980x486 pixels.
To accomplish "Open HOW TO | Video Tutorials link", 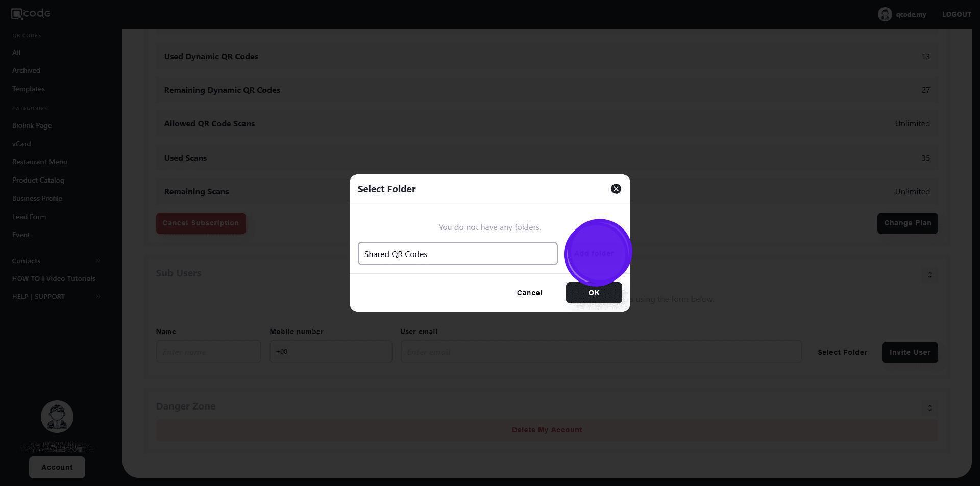I will [x=54, y=278].
